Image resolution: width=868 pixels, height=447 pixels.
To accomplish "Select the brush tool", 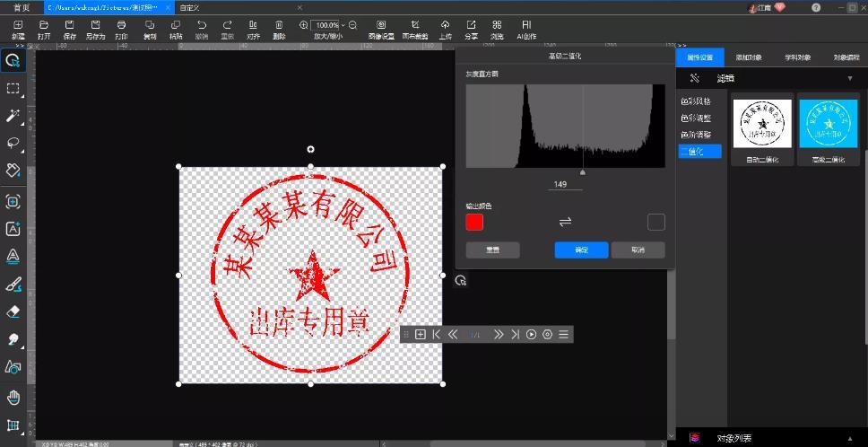I will pyautogui.click(x=13, y=285).
